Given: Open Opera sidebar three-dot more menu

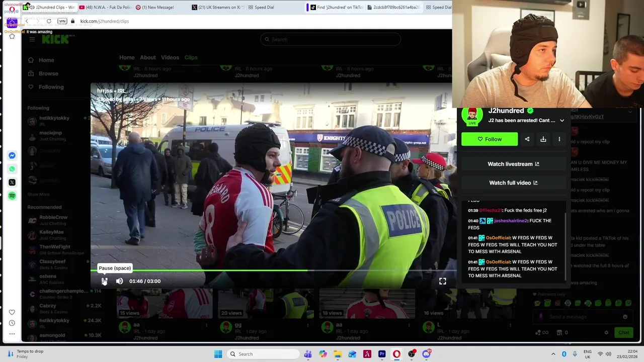Looking at the screenshot, I should pyautogui.click(x=12, y=333).
